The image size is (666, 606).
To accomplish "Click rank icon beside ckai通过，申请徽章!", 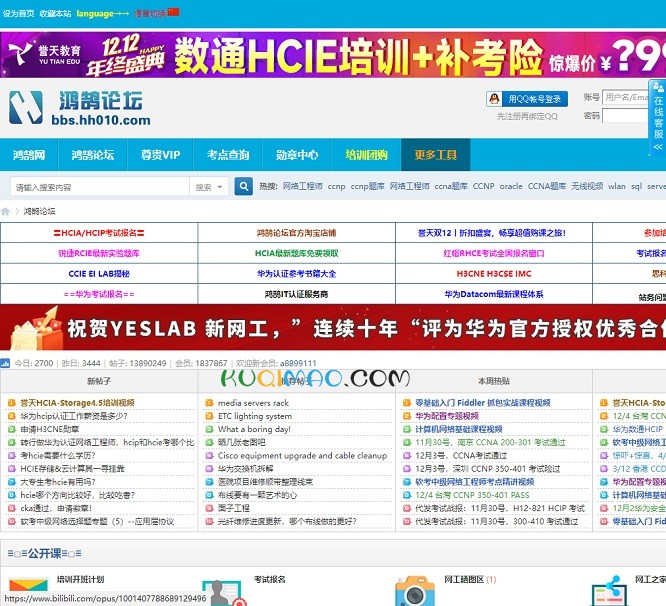I will (x=12, y=508).
